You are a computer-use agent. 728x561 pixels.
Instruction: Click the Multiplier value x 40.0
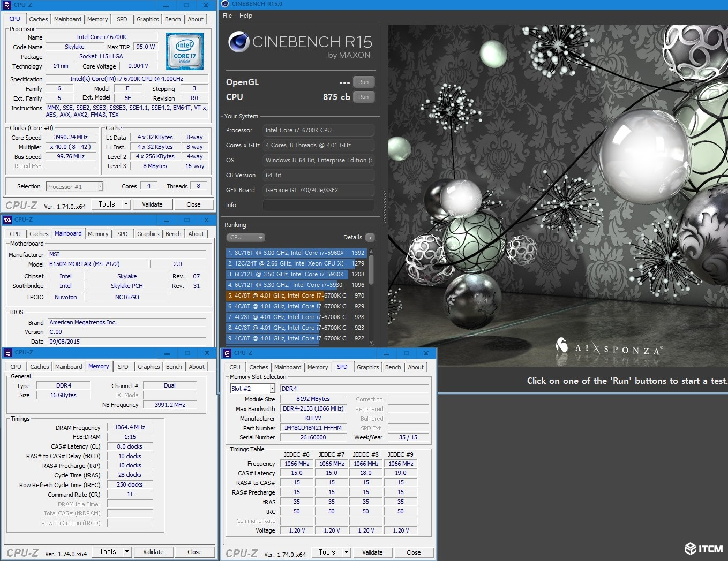coord(71,147)
